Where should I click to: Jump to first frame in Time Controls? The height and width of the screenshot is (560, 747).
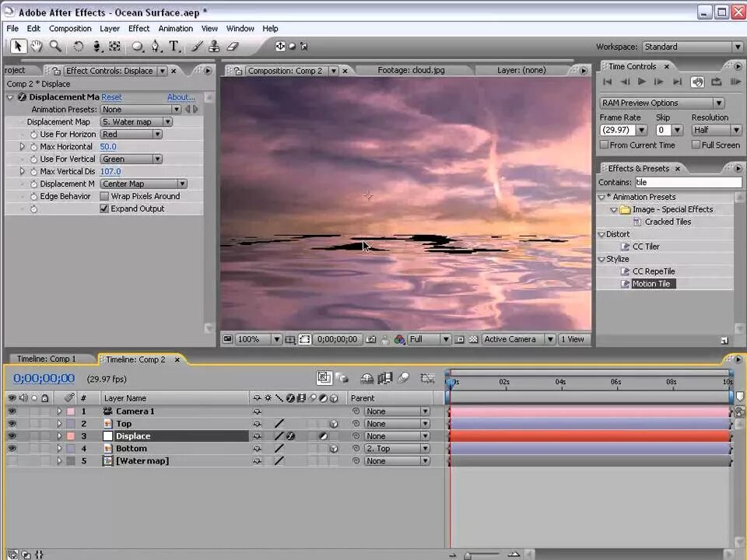pyautogui.click(x=608, y=82)
